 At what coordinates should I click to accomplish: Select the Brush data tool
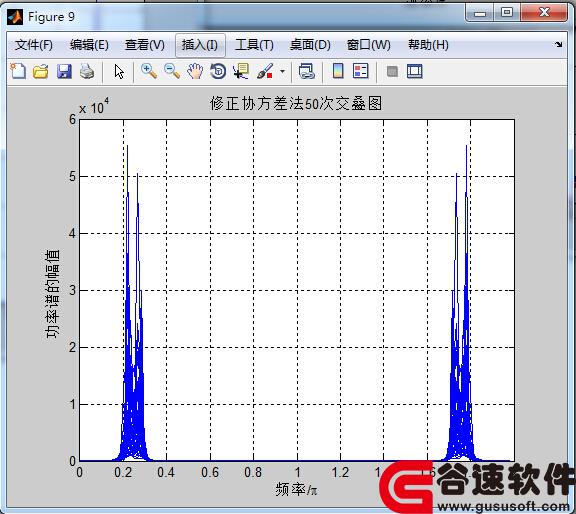click(x=265, y=71)
